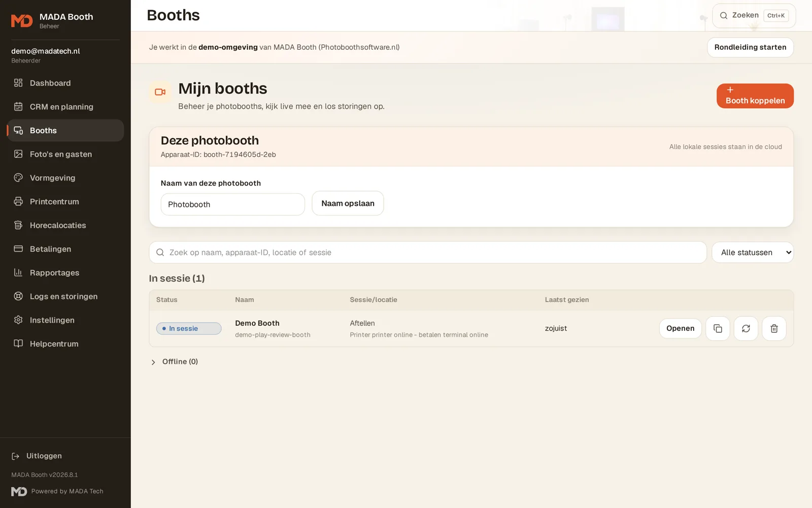Screen dimensions: 812x508
Task: Delete Demo Booth with the trash icon
Action: [x=774, y=329]
